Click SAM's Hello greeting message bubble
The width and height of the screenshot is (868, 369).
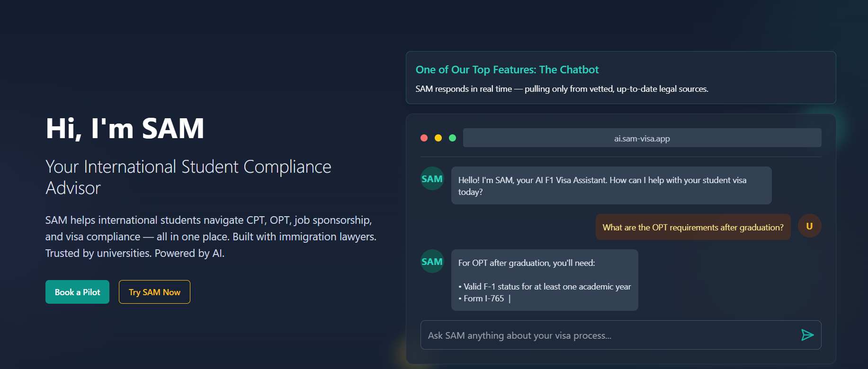point(611,185)
